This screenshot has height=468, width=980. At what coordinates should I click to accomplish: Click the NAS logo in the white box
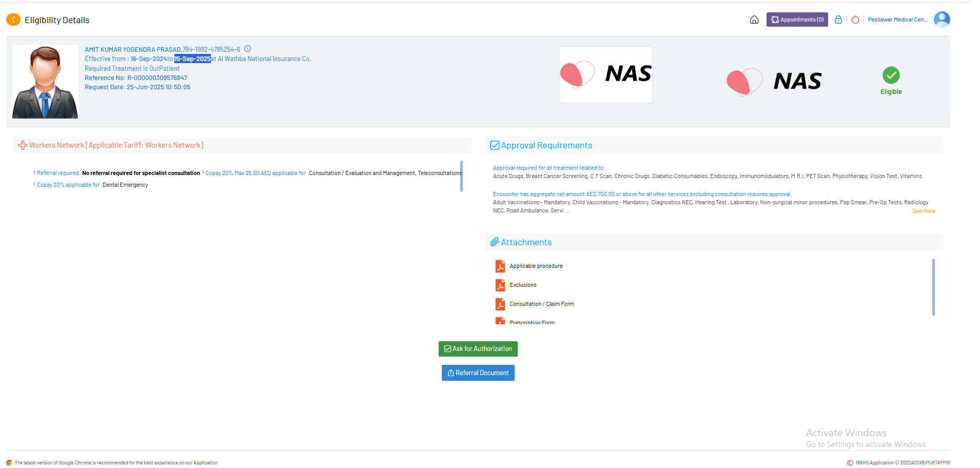tap(605, 74)
